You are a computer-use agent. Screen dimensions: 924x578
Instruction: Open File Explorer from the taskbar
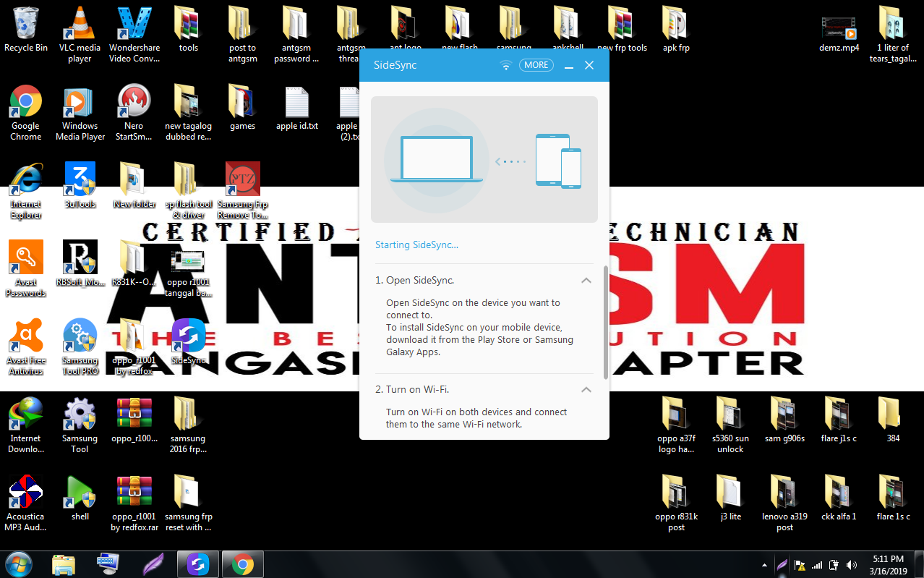pos(64,564)
